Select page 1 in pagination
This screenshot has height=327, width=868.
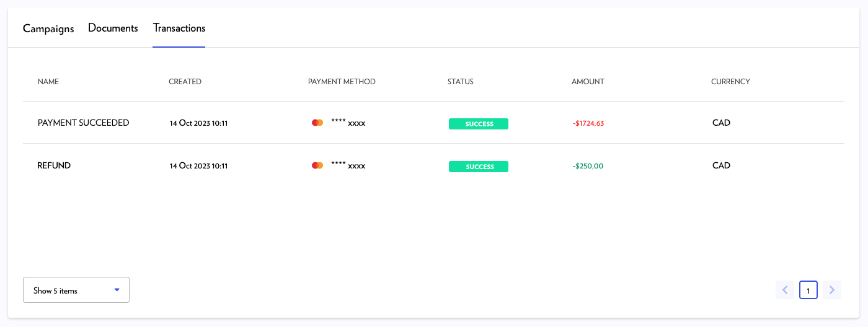tap(808, 290)
